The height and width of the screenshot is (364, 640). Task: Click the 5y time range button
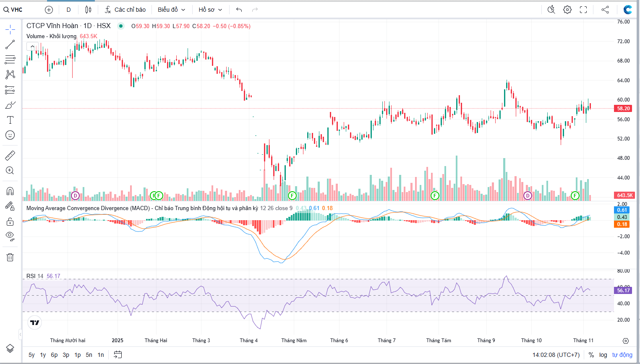point(31,355)
